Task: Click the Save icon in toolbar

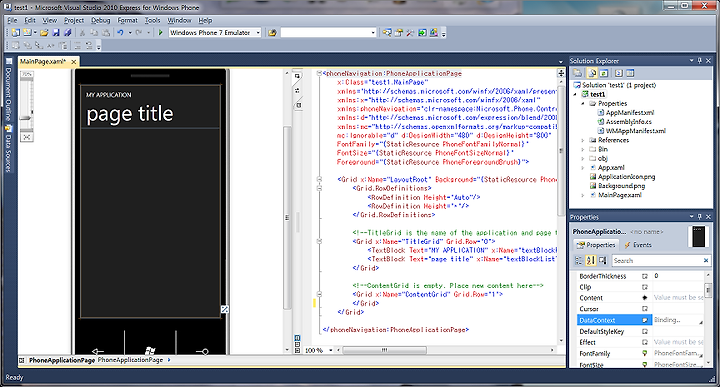Action: click(x=56, y=33)
